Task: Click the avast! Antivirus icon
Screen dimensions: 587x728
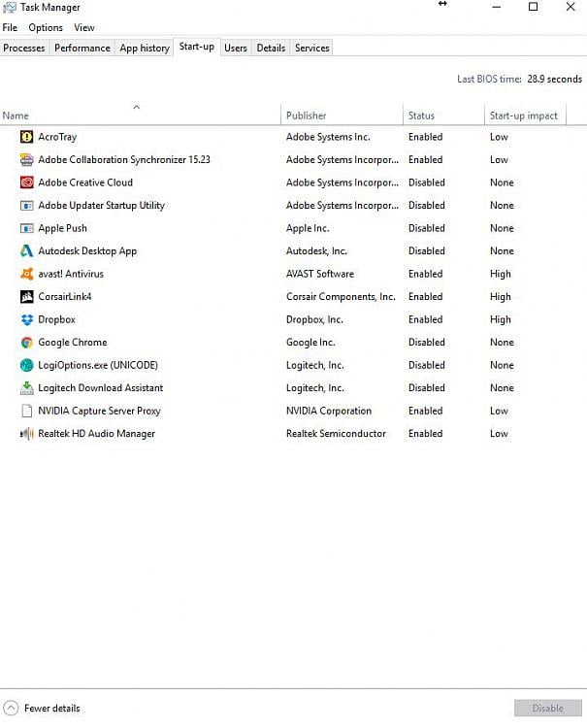Action: (x=27, y=274)
